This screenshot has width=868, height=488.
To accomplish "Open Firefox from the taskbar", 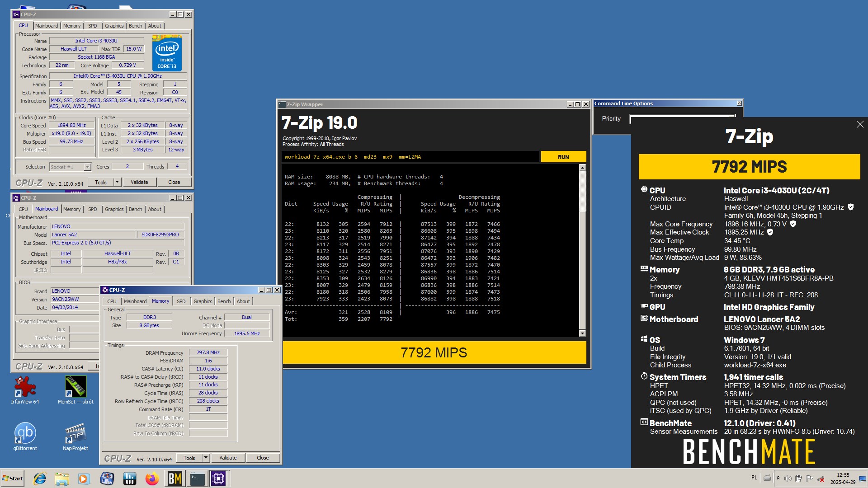I will pyautogui.click(x=152, y=479).
